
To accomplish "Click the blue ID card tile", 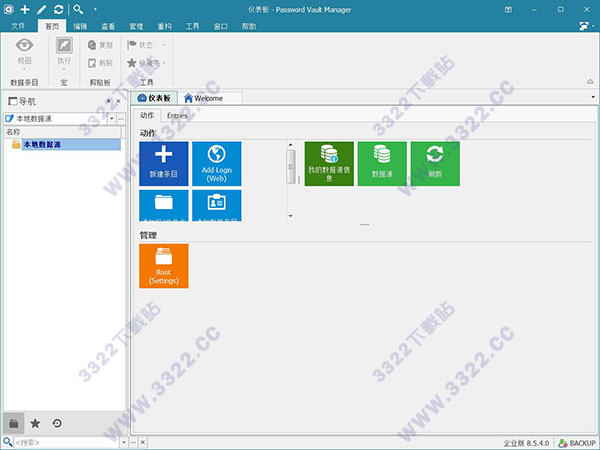I will pos(217,205).
